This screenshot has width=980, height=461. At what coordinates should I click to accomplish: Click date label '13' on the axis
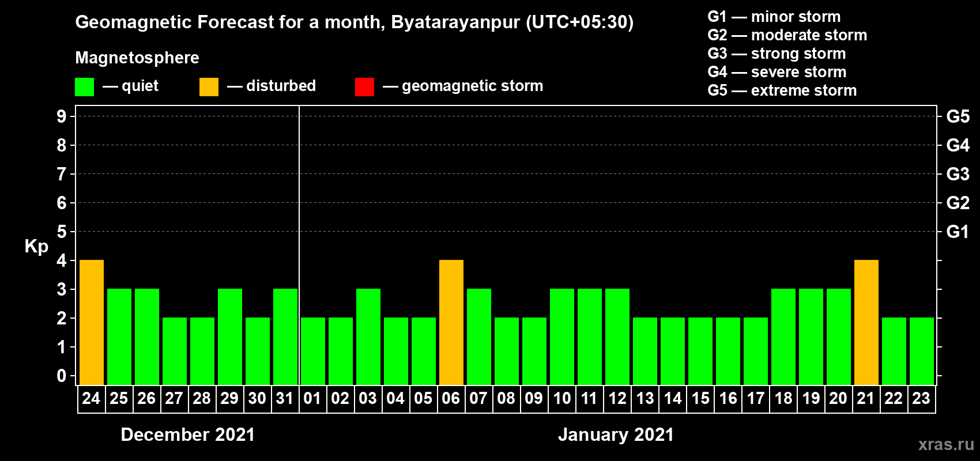[x=644, y=399]
